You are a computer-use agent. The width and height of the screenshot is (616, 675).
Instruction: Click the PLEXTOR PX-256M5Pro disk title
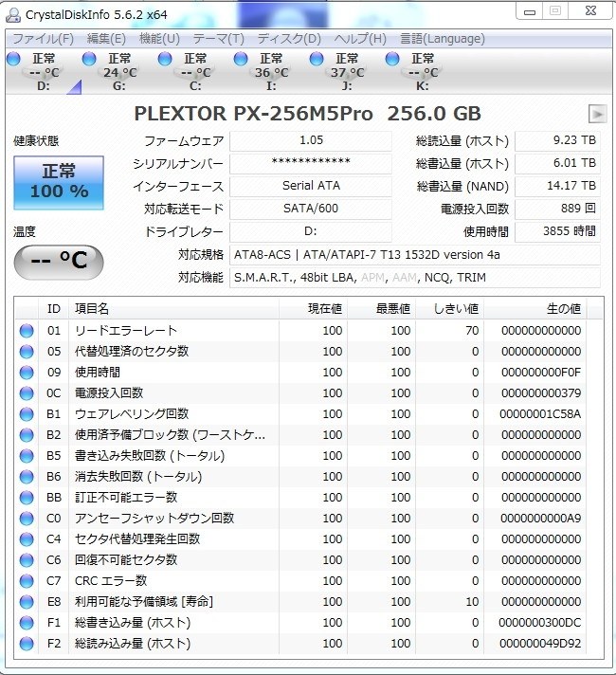tap(307, 114)
